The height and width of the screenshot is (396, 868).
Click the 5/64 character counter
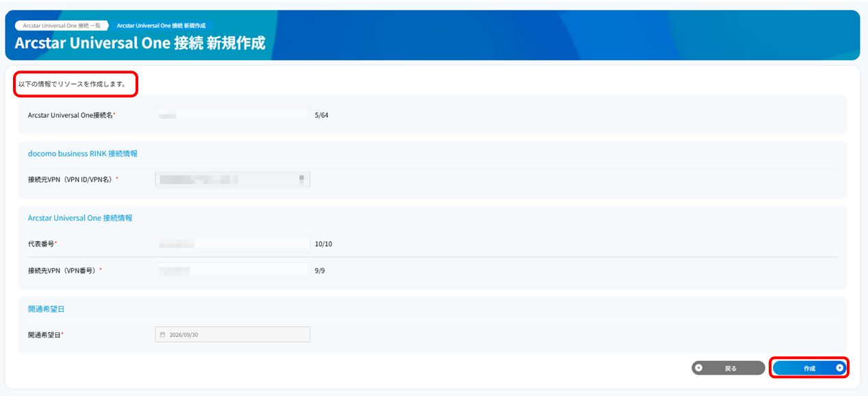322,115
